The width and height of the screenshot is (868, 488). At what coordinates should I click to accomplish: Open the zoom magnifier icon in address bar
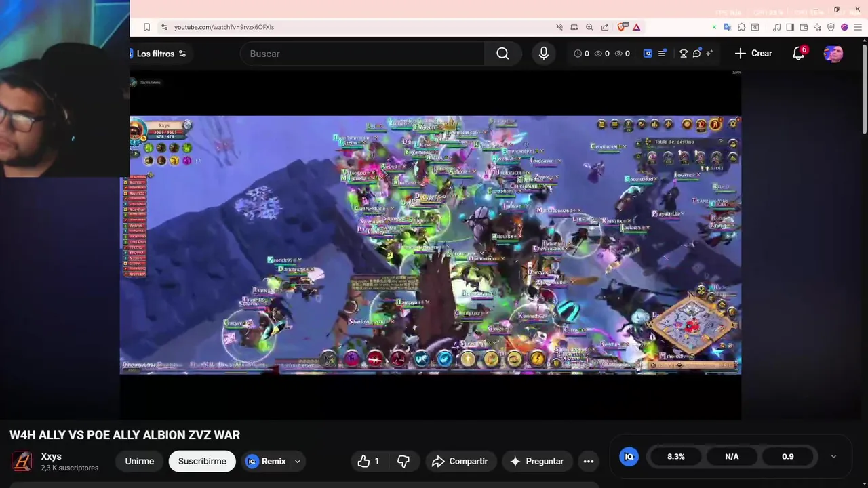(x=589, y=27)
